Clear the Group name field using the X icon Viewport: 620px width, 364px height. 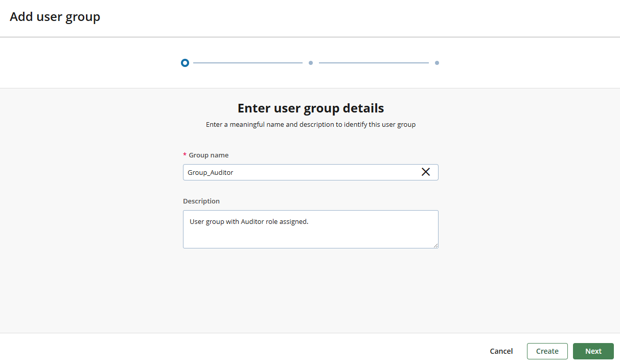pos(426,172)
